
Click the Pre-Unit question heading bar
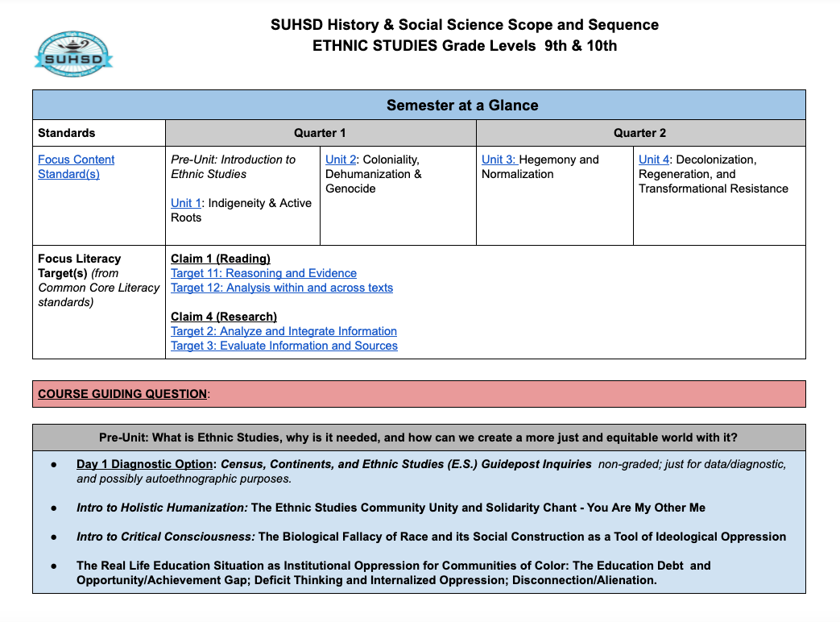coord(419,437)
